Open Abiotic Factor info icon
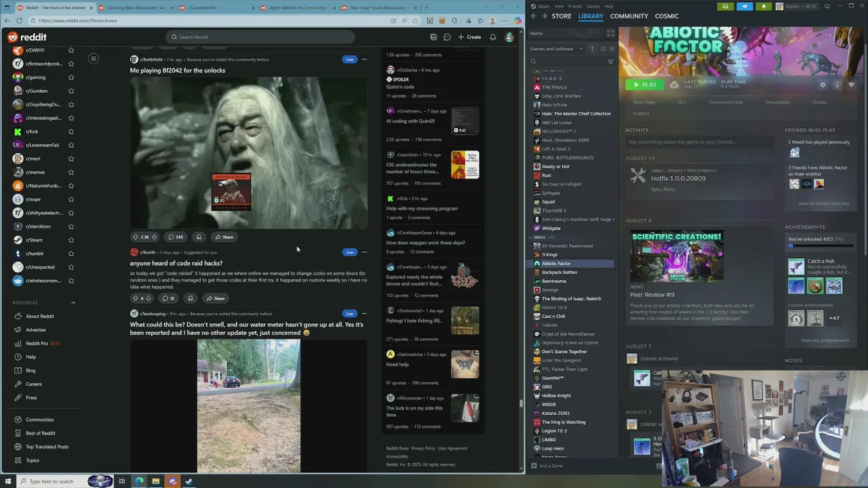This screenshot has height=488, width=868. (x=837, y=85)
